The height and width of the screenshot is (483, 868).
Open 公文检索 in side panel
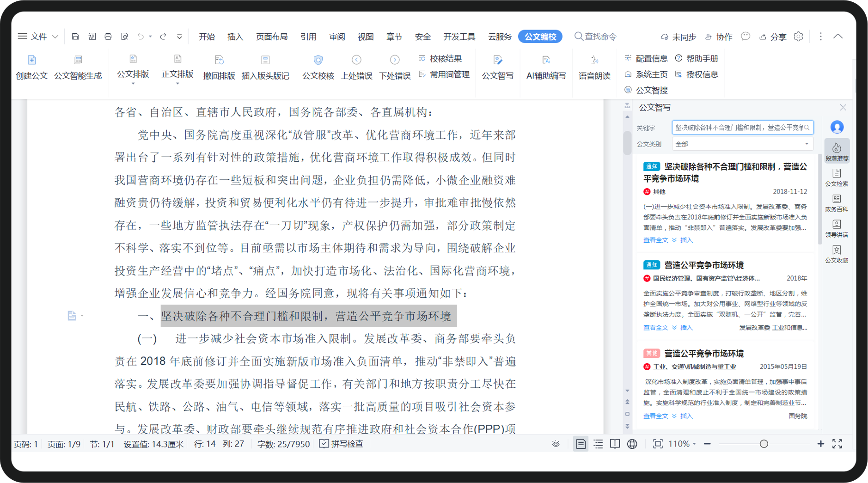(837, 177)
